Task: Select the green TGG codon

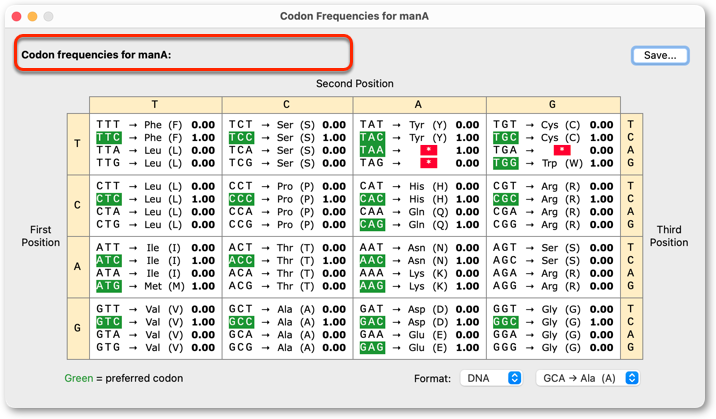Action: pos(505,163)
